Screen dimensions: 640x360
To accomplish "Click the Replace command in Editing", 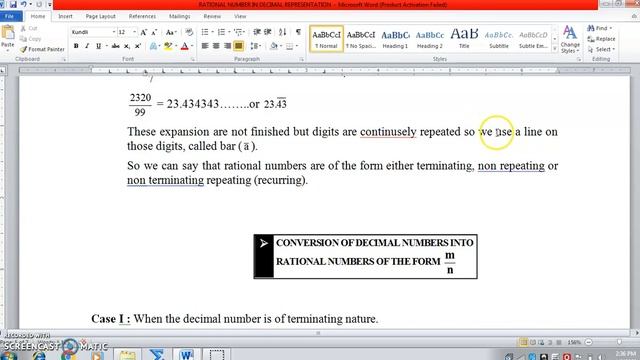I will click(x=601, y=39).
